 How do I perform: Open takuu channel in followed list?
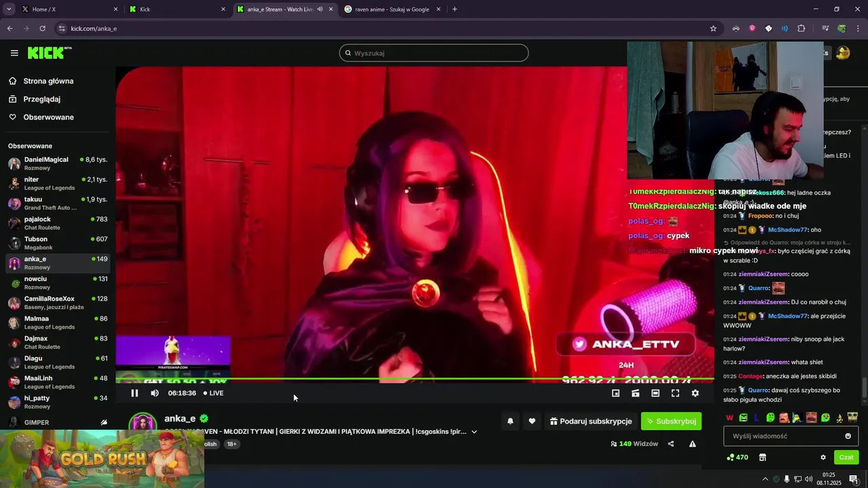point(58,203)
